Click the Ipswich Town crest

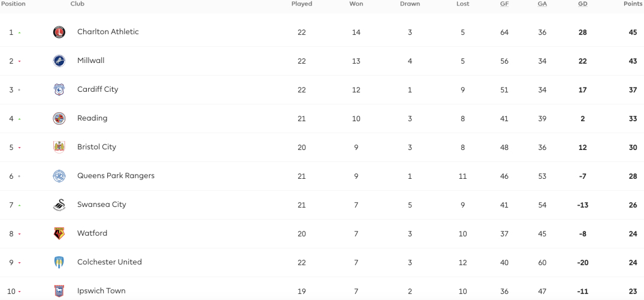[x=59, y=292]
